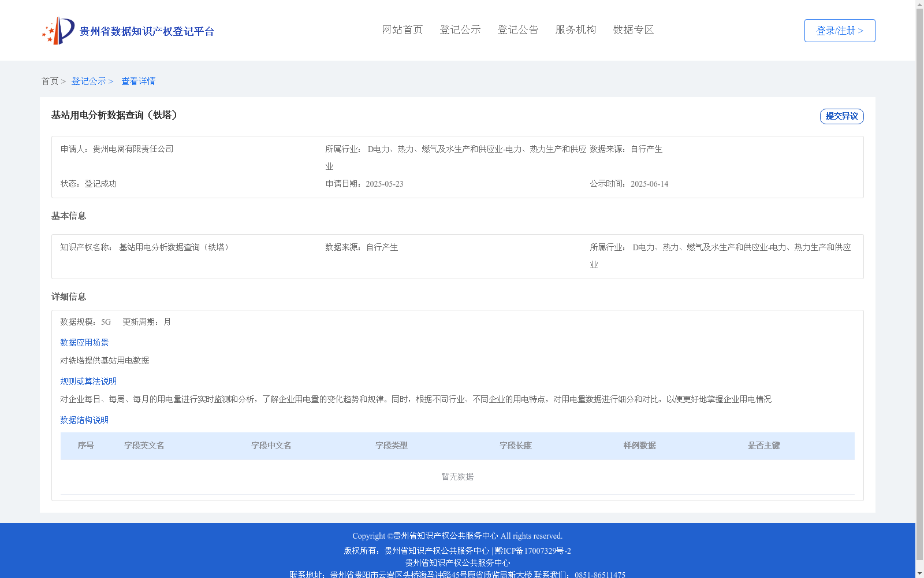Select 数据来源：自行产生 in basic info section
Viewport: 924px width, 578px height.
pyautogui.click(x=362, y=247)
